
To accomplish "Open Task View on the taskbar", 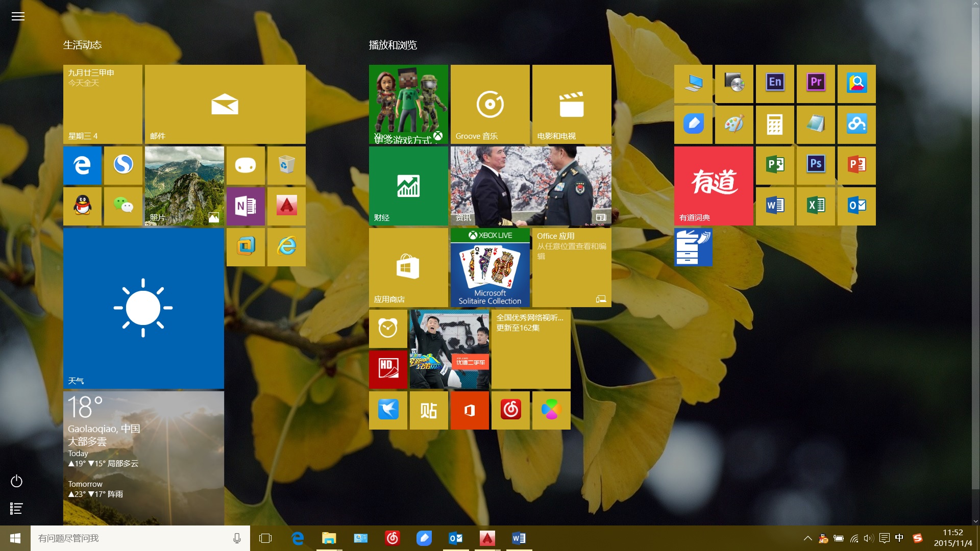I will (x=265, y=538).
